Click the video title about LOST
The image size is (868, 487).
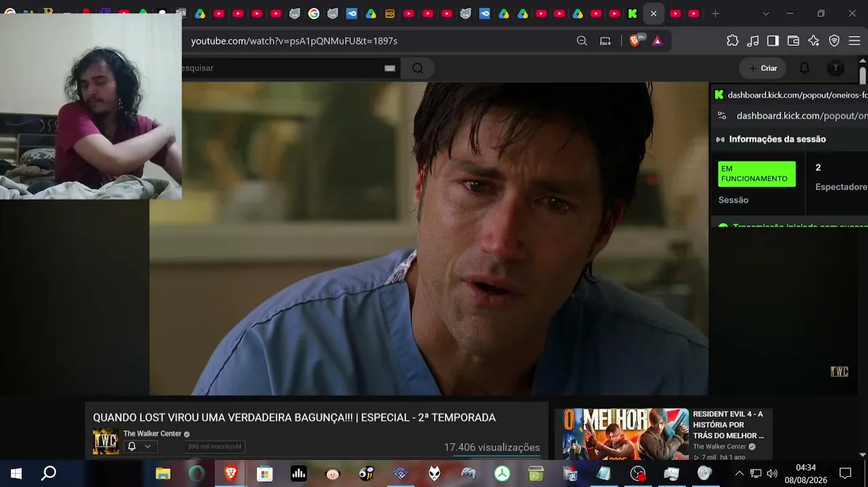(294, 418)
